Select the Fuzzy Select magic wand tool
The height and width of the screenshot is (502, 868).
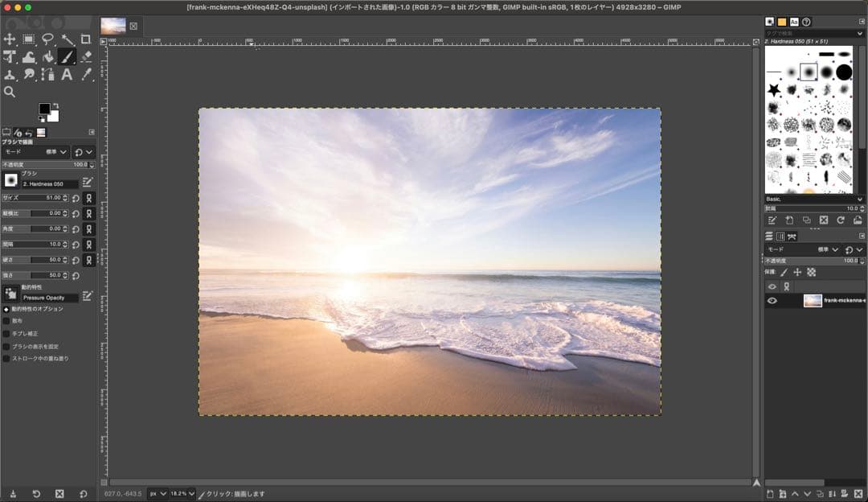67,39
